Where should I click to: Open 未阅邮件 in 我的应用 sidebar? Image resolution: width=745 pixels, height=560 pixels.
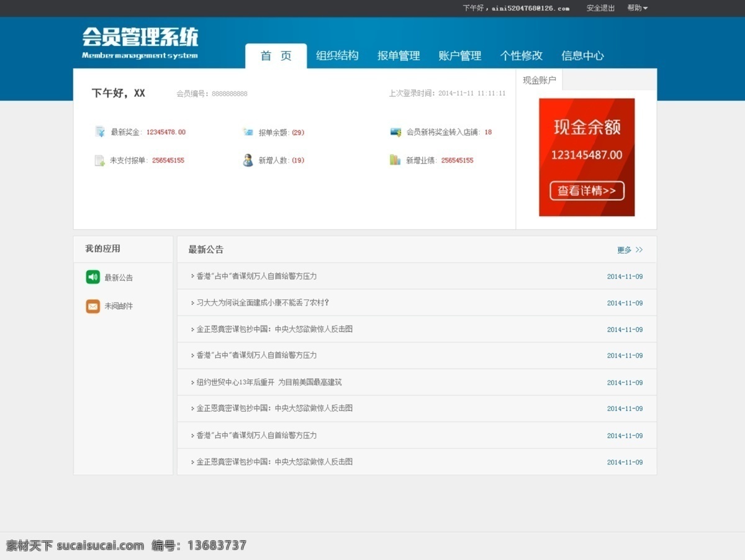[x=119, y=306]
